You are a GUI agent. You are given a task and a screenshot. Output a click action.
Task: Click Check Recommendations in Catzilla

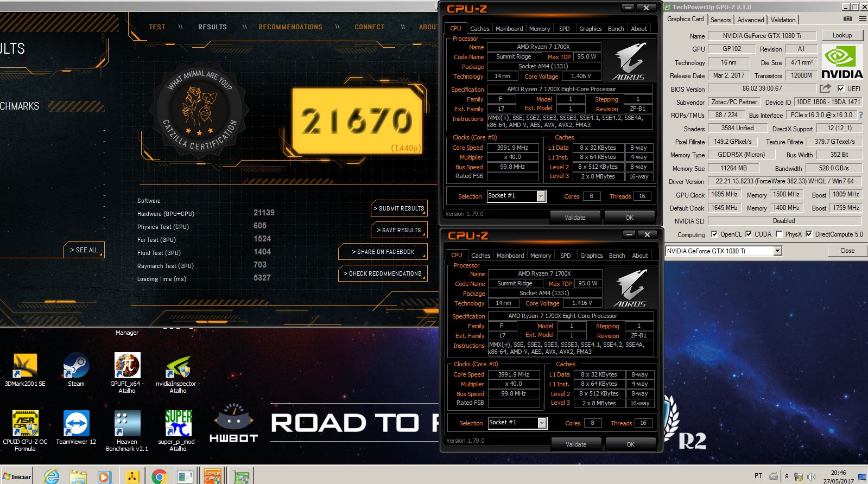tap(383, 273)
